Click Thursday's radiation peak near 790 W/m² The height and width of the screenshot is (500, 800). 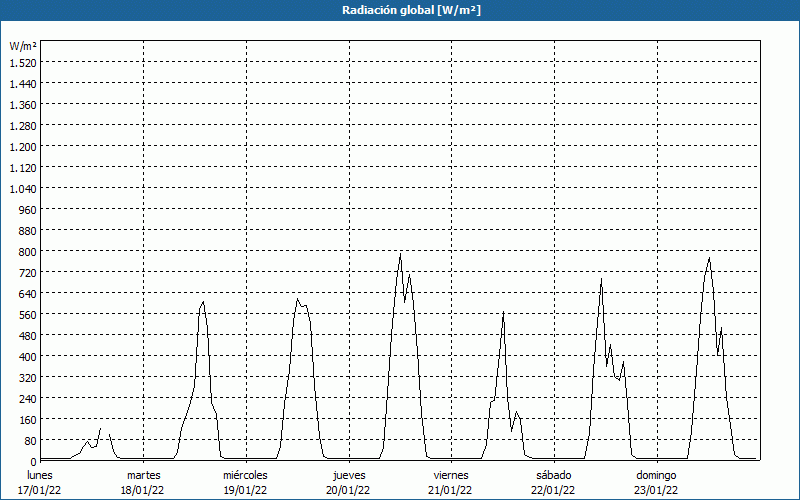401,254
